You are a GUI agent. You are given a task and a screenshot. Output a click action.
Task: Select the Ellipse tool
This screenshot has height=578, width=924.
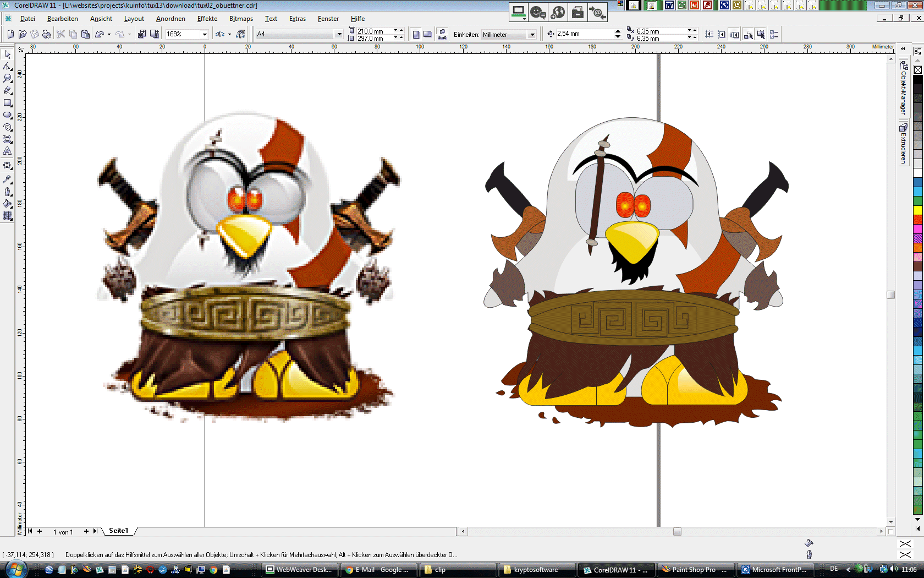pyautogui.click(x=8, y=114)
